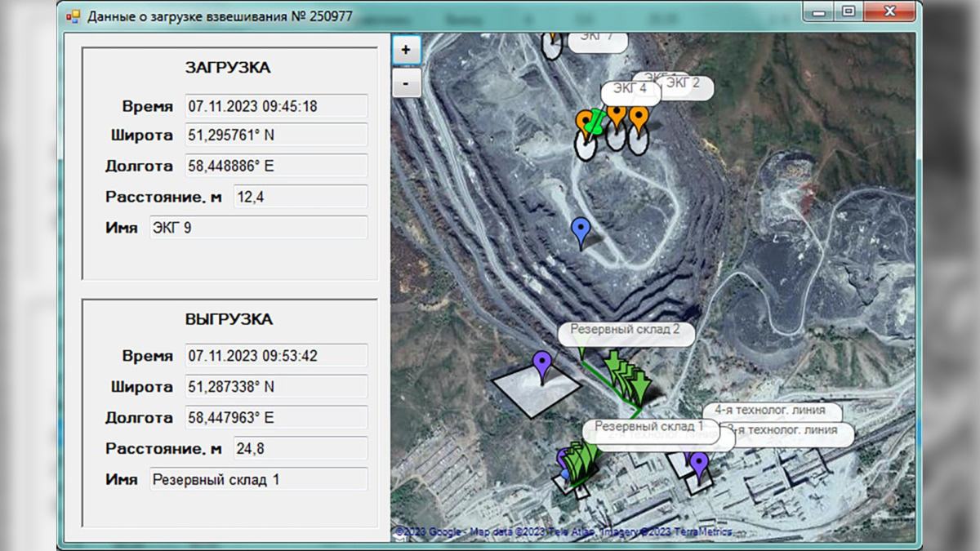This screenshot has height=551, width=980.
Task: Focus the loading latitude field 51,295761° N
Action: click(x=276, y=136)
